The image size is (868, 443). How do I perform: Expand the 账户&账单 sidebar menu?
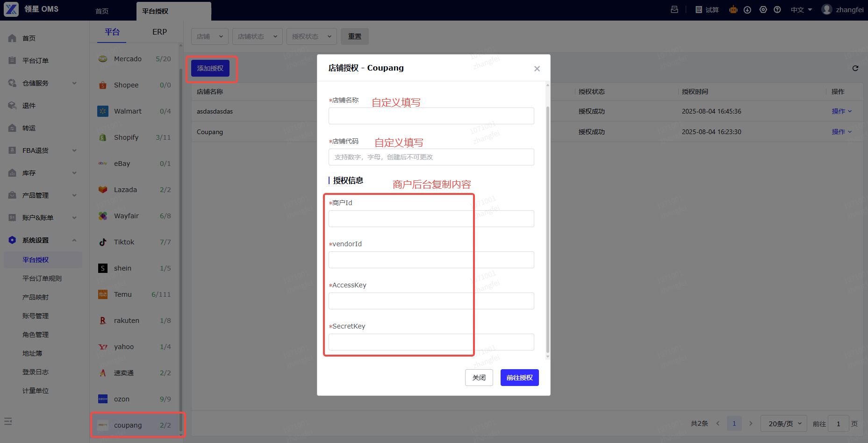point(42,218)
